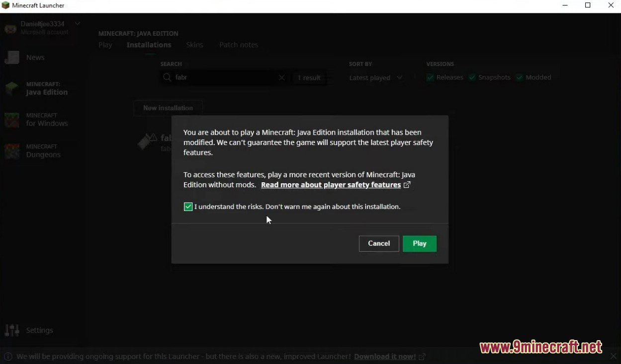
Task: Toggle the 'I understand the risks' checkbox
Action: point(188,207)
